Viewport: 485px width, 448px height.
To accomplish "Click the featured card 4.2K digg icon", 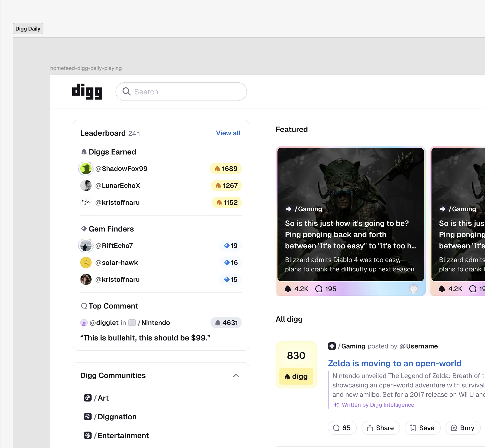I will (x=288, y=289).
